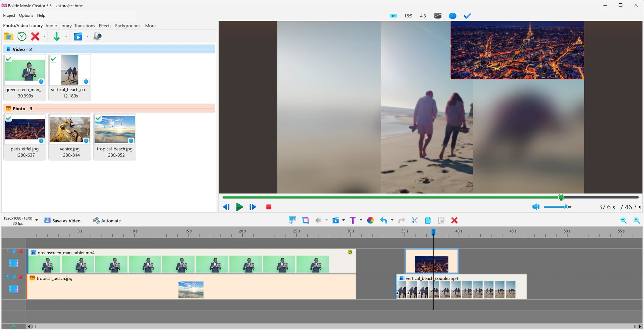Toggle checkmark on paris_eiffel.jpg thumbnail
Viewport: 644px width, 330px height.
click(x=8, y=119)
